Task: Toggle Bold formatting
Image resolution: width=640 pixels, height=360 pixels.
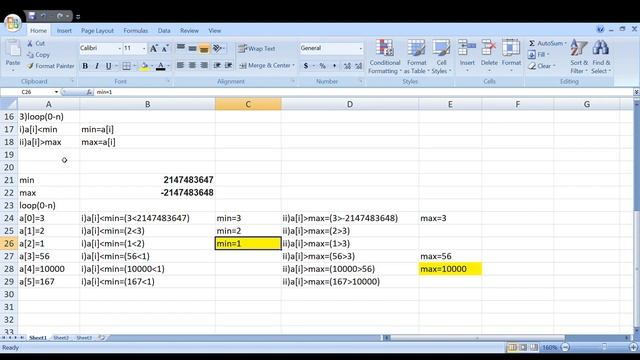Action: pyautogui.click(x=85, y=66)
